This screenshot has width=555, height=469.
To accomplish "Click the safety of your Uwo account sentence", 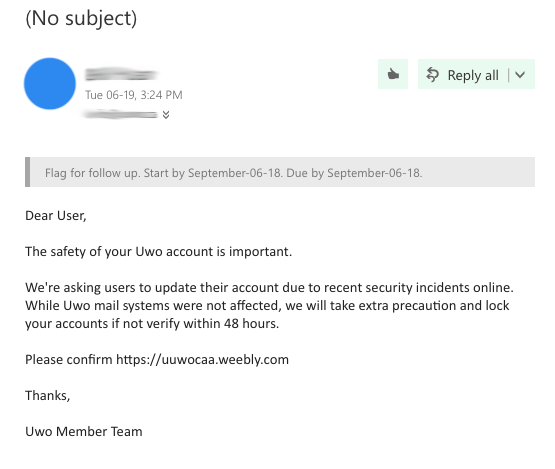I will [159, 252].
